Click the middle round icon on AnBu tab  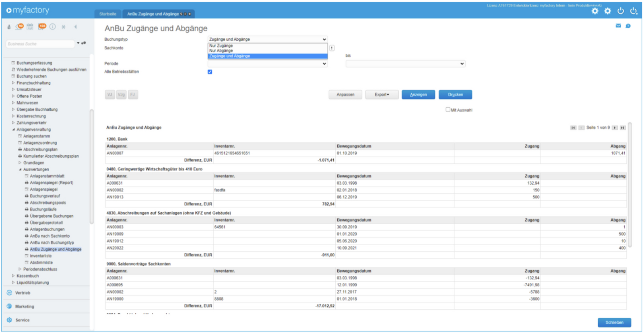point(185,14)
